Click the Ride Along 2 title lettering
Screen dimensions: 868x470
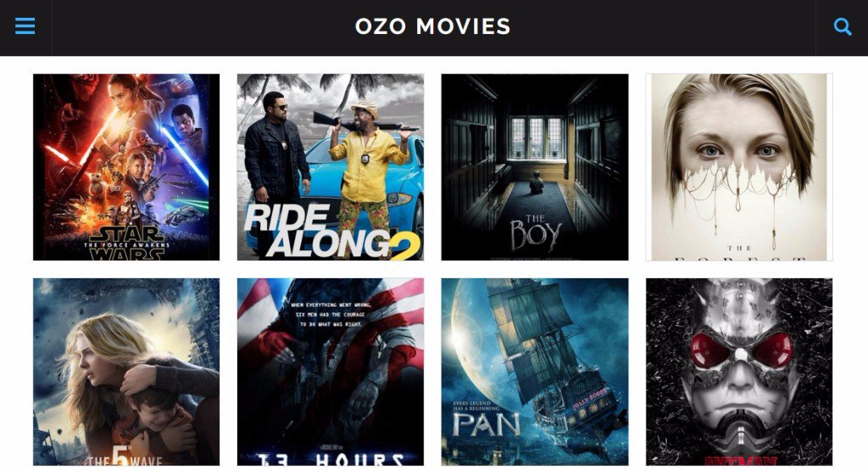coord(331,232)
